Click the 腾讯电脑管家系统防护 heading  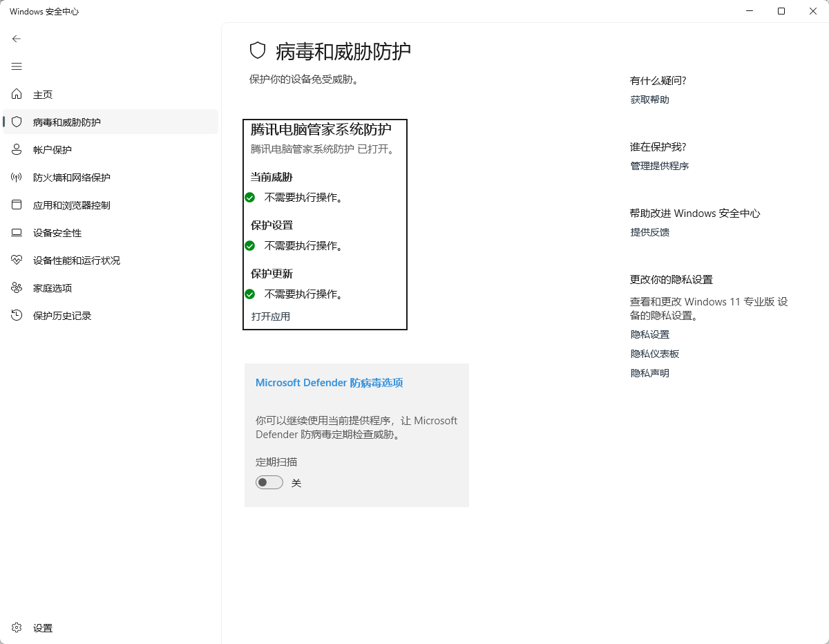321,129
